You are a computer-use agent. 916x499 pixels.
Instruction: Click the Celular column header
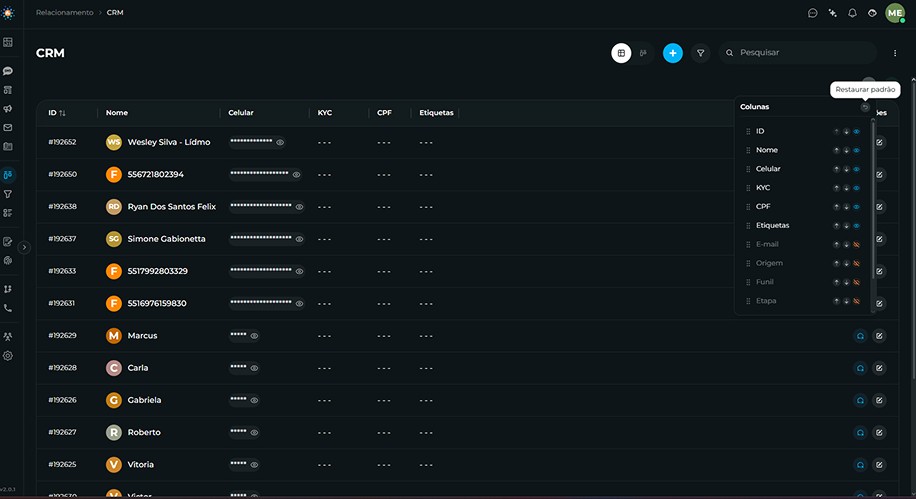click(x=241, y=113)
